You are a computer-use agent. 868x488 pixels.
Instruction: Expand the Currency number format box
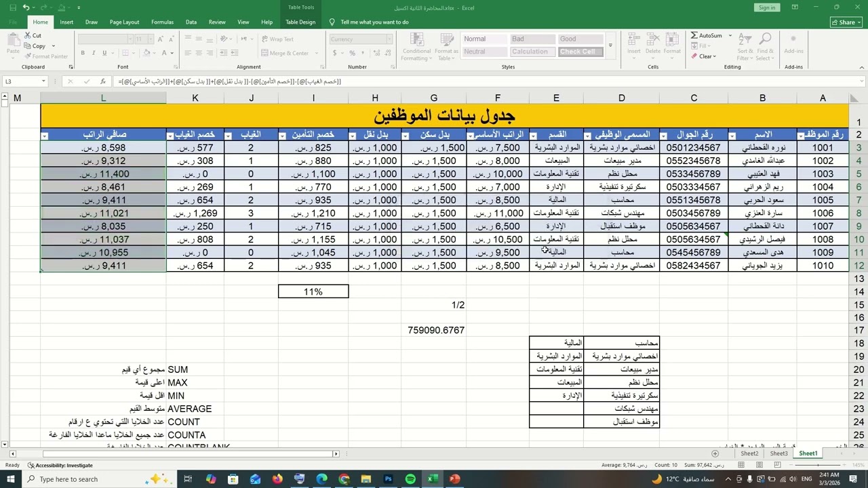click(x=389, y=39)
